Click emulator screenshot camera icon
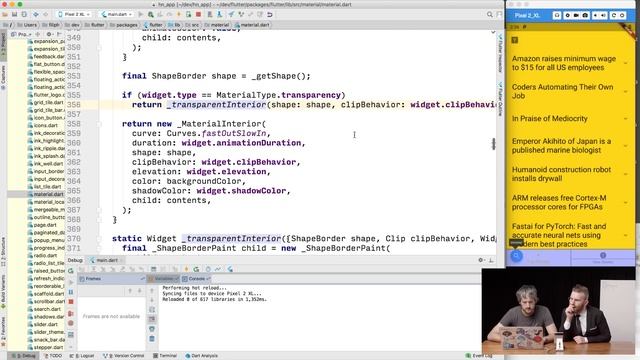The height and width of the screenshot is (360, 640). pos(585,16)
